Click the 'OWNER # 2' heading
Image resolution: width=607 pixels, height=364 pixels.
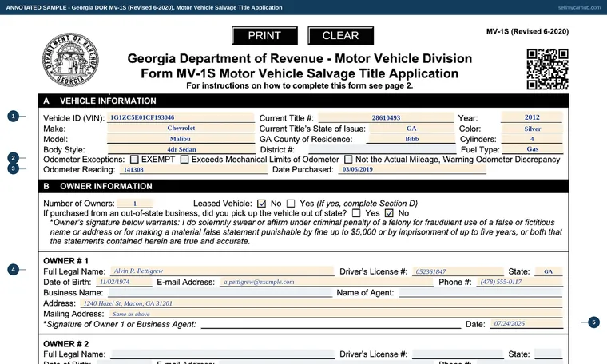point(65,344)
